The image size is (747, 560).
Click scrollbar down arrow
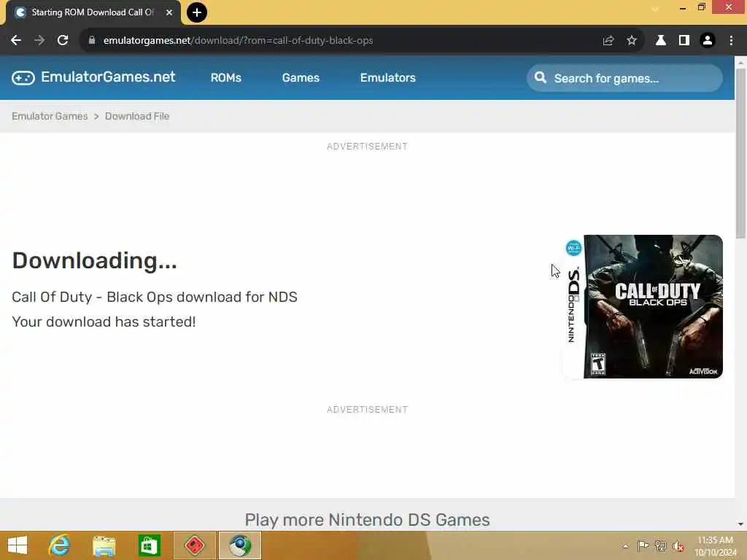pos(740,524)
